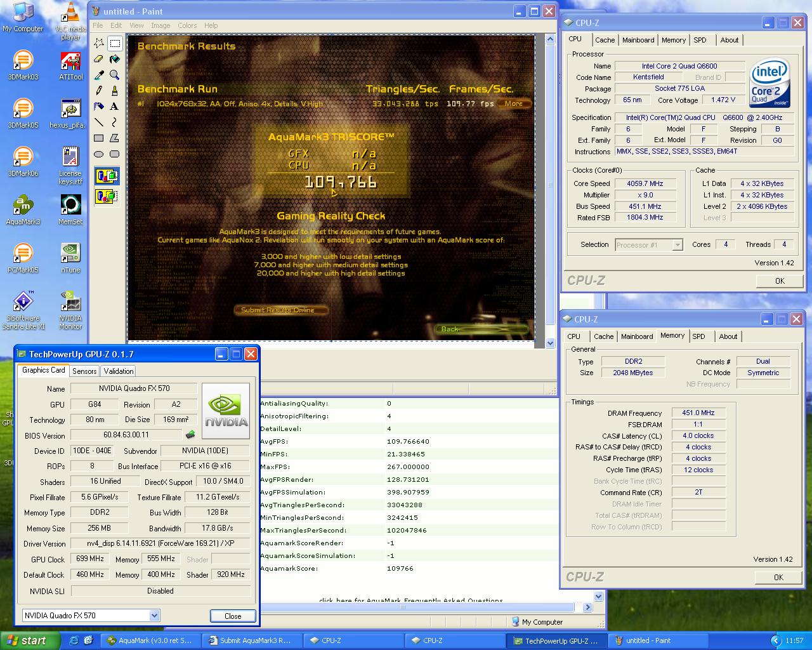Pick the Fill With Color bucket tool
This screenshot has height=650, width=812.
pos(115,59)
